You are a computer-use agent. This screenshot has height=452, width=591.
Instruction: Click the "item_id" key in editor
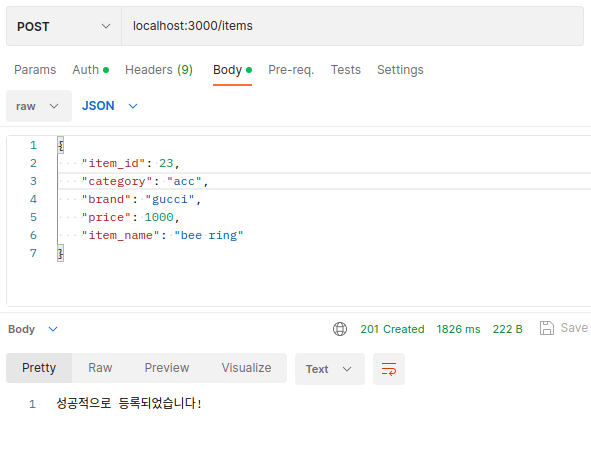coord(113,163)
